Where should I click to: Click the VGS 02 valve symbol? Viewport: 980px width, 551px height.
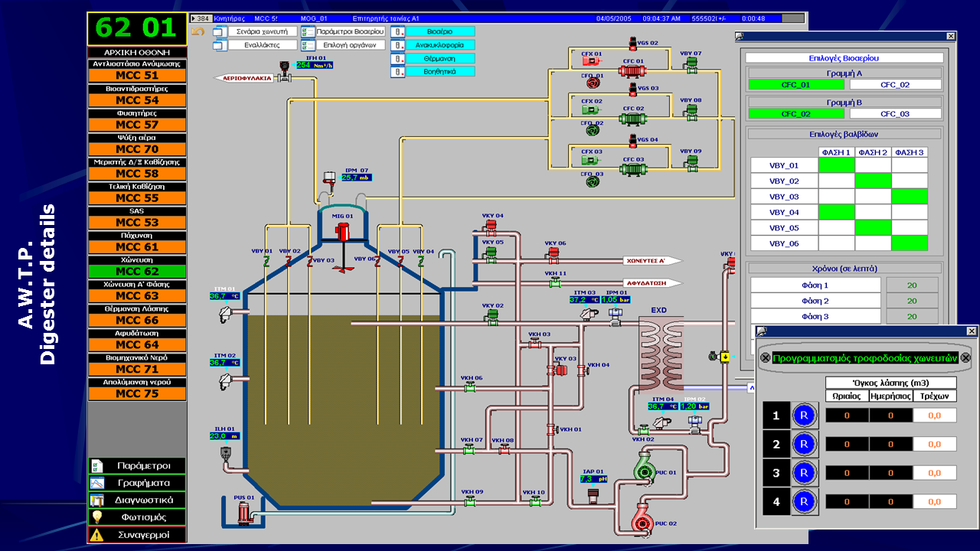pos(632,43)
